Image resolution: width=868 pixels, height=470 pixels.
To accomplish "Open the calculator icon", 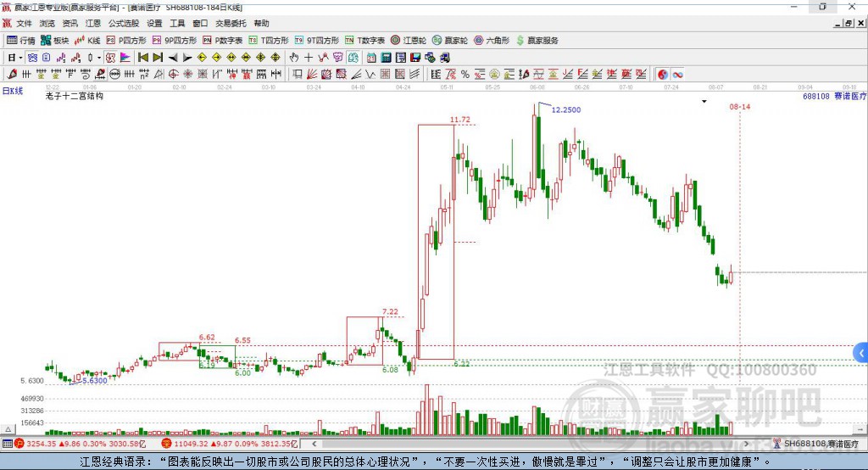I will point(387,58).
